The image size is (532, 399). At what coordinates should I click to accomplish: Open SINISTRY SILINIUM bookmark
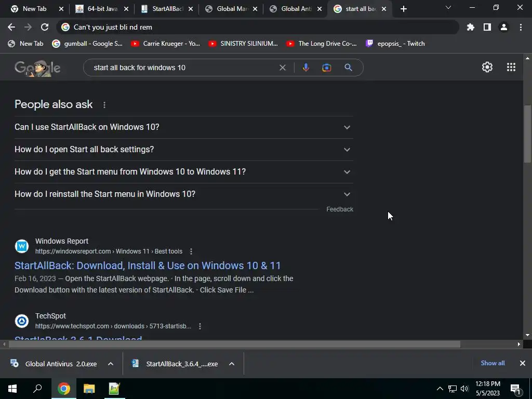click(x=243, y=44)
